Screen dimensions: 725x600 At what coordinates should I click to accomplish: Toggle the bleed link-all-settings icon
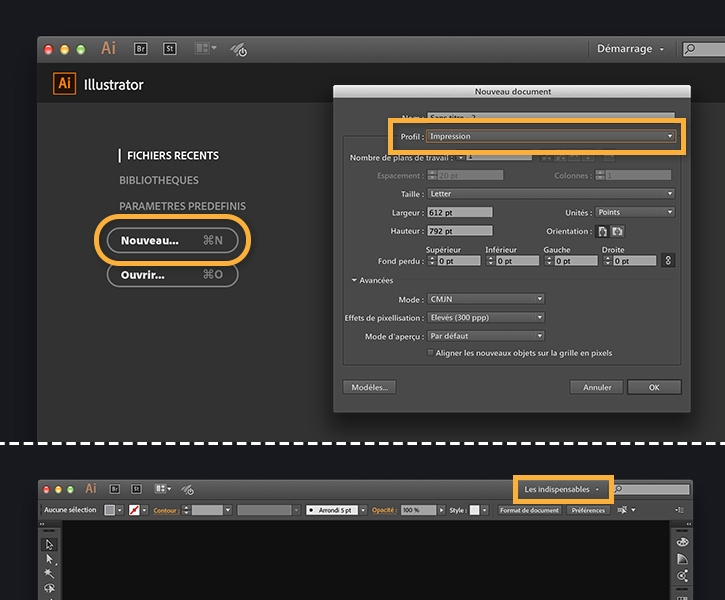pos(668,261)
